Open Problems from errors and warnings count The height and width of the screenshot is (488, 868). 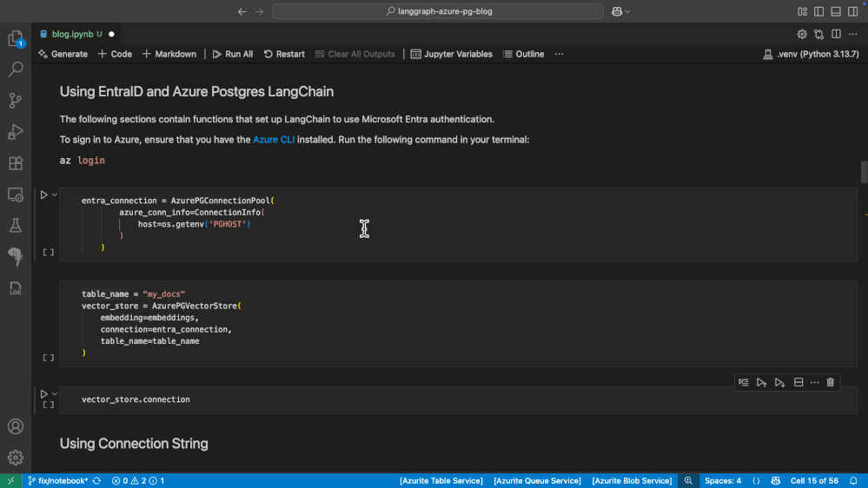point(138,481)
